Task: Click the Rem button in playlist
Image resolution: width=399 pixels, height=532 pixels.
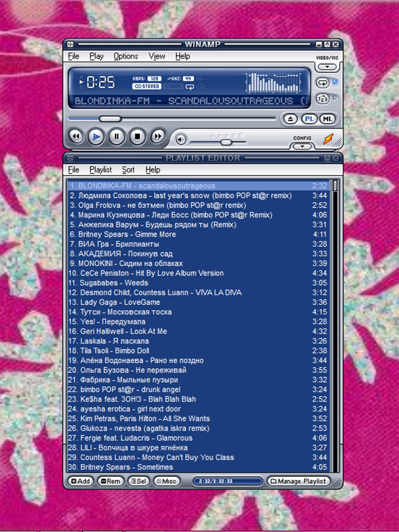Action: pos(111,481)
